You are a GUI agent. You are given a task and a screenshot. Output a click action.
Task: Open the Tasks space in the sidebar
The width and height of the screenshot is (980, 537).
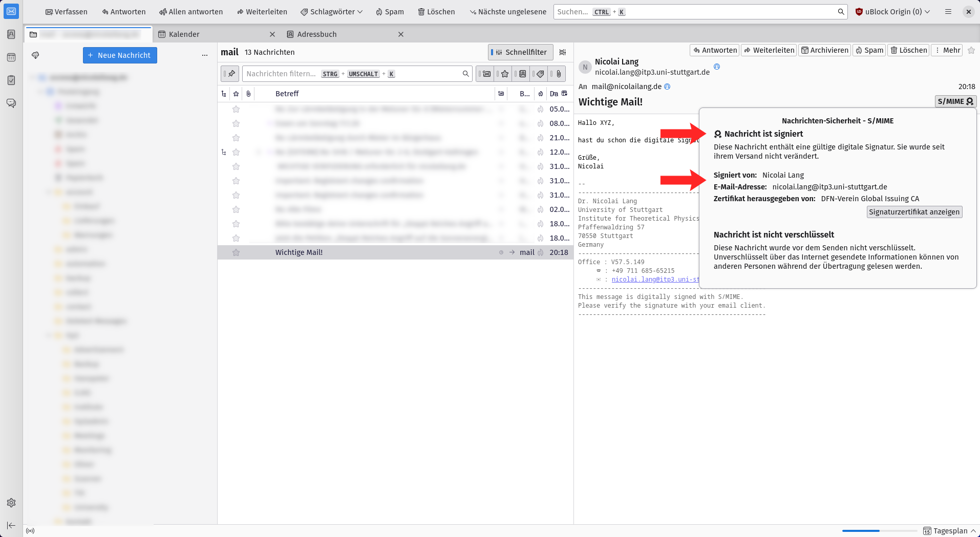[11, 80]
